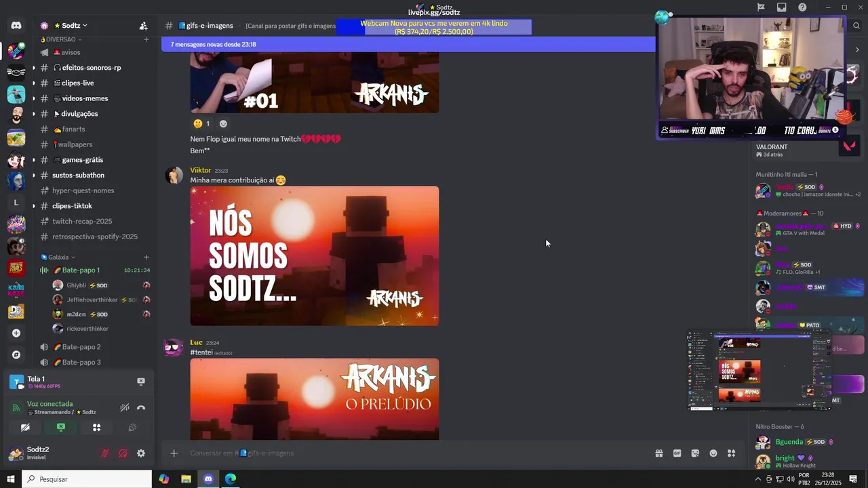Open the Sodtz server header dropdown

(x=71, y=26)
